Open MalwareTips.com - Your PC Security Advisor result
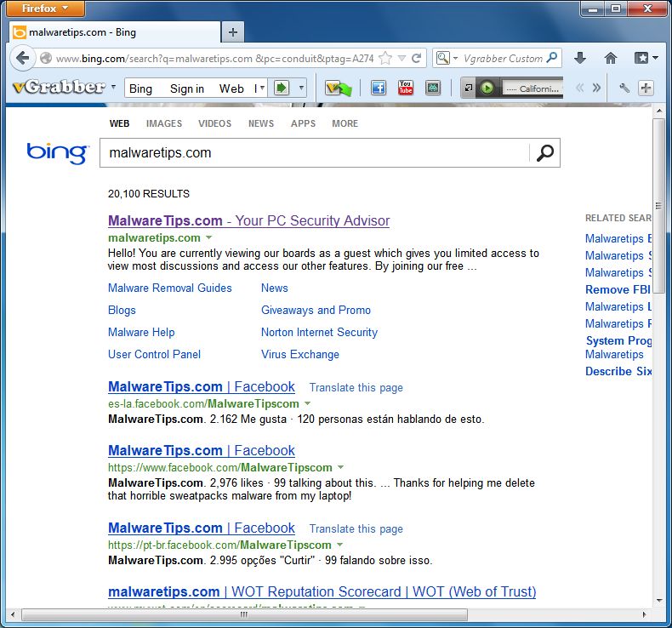This screenshot has width=672, height=628. 248,220
